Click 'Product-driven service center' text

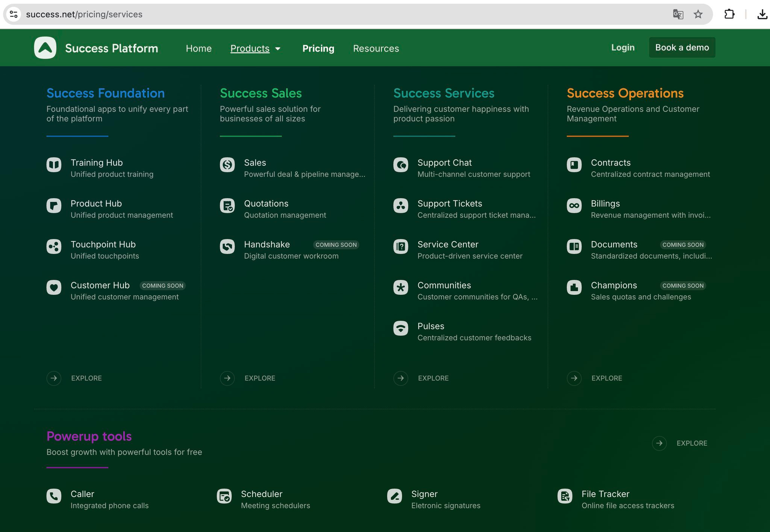coord(470,256)
